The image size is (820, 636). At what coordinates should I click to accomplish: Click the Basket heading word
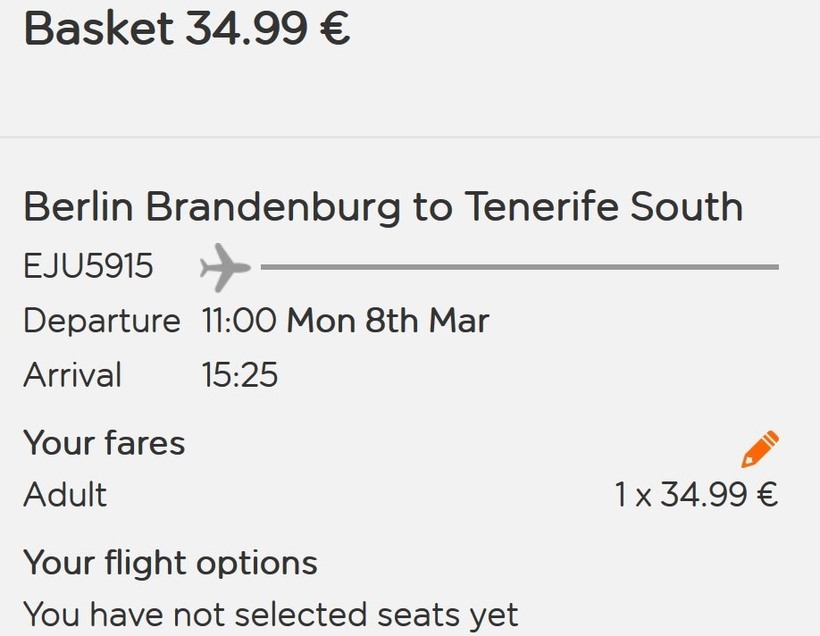pos(98,29)
